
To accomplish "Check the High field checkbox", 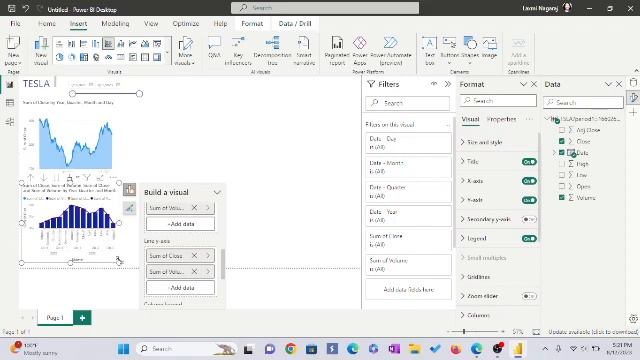I will click(562, 164).
